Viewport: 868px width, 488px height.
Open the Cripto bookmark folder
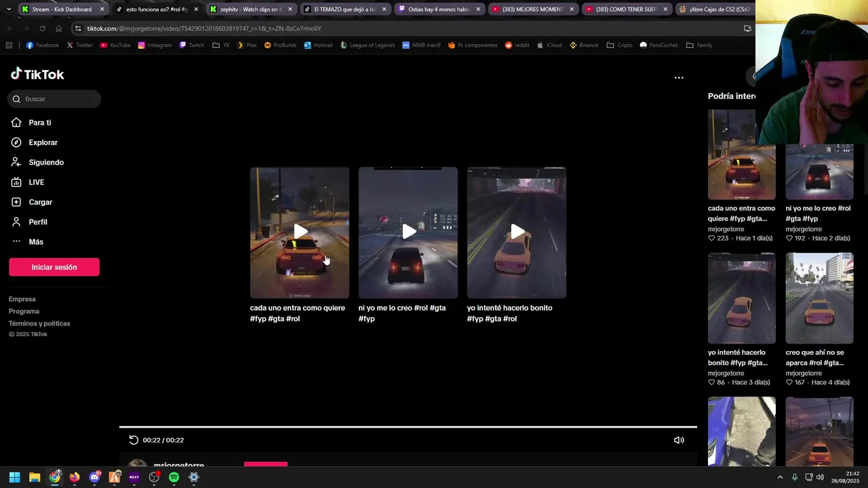619,45
